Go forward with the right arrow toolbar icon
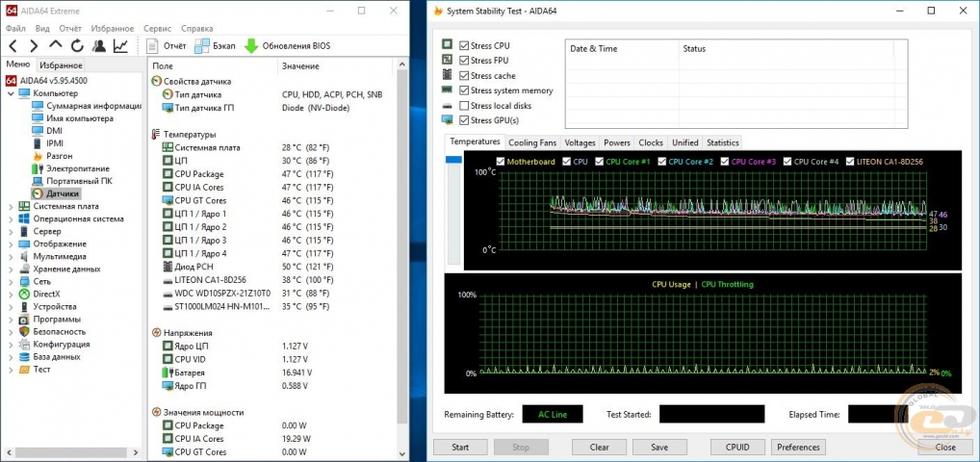980x462 pixels. [x=34, y=45]
